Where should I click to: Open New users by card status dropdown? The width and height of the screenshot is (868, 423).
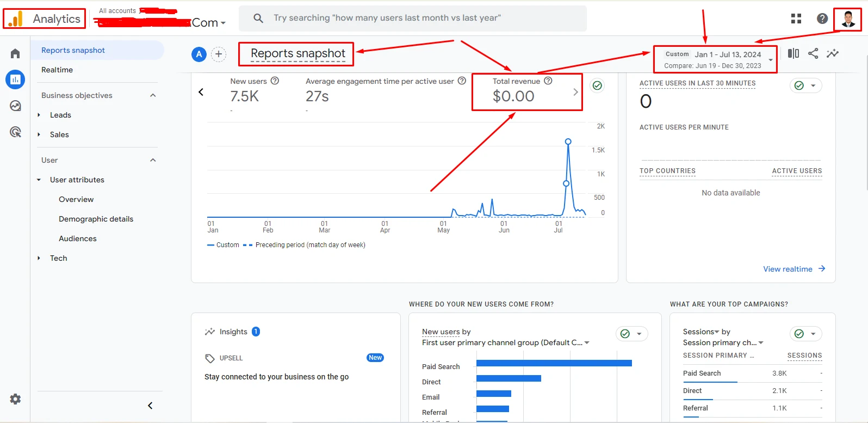(x=632, y=334)
